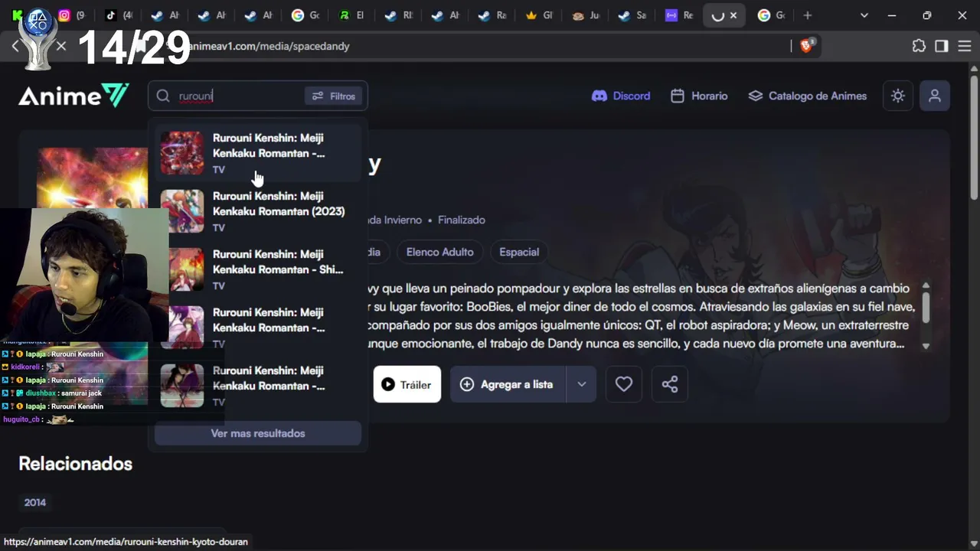Open the Horario schedule page

point(699,96)
